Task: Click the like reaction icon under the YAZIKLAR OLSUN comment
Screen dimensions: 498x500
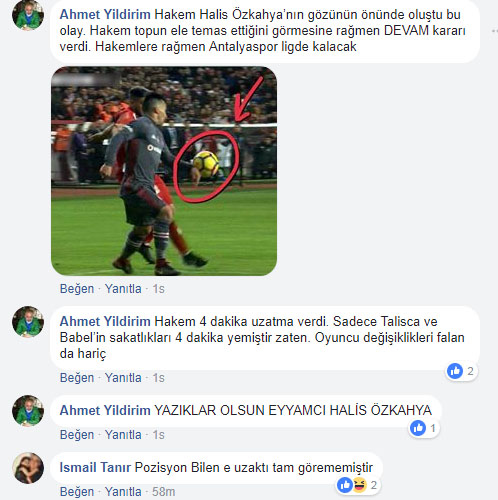Action: click(x=418, y=428)
